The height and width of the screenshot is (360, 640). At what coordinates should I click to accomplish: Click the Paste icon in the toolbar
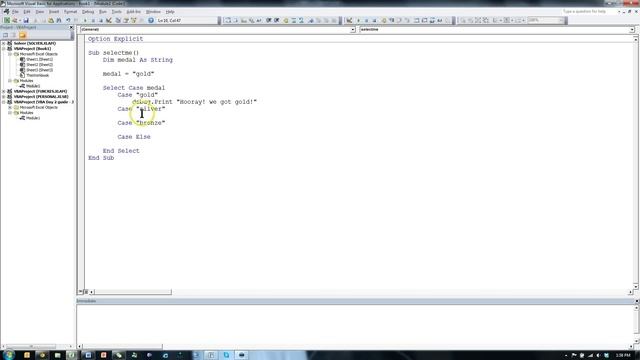(51, 20)
